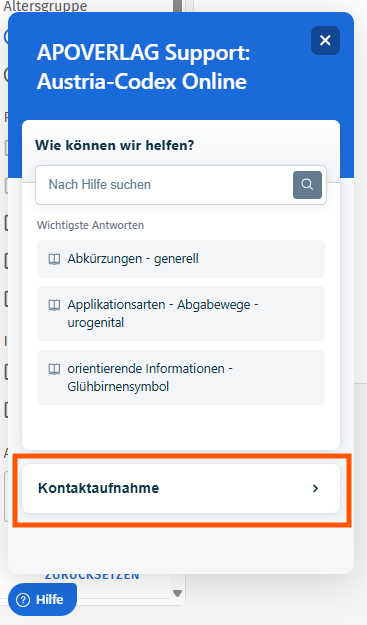Click the 'APOVERLAG Support: Austria-Codex Online' title
Viewport: 367px width, 625px height.
click(143, 67)
